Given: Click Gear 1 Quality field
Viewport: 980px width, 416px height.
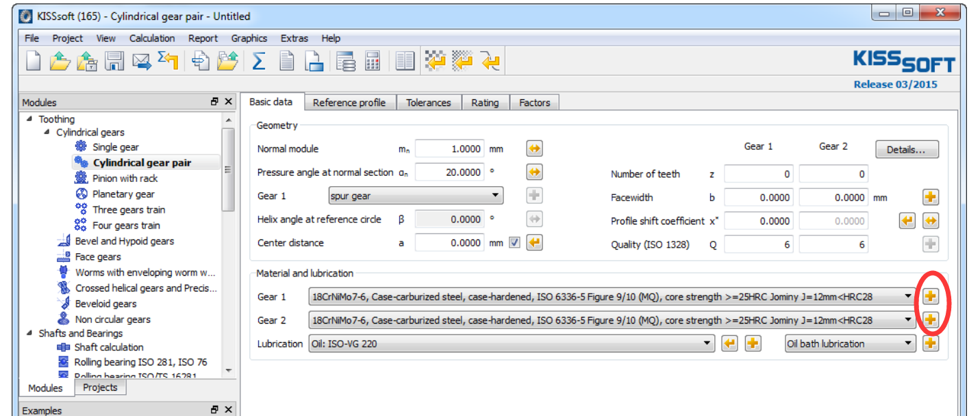Looking at the screenshot, I should [758, 244].
